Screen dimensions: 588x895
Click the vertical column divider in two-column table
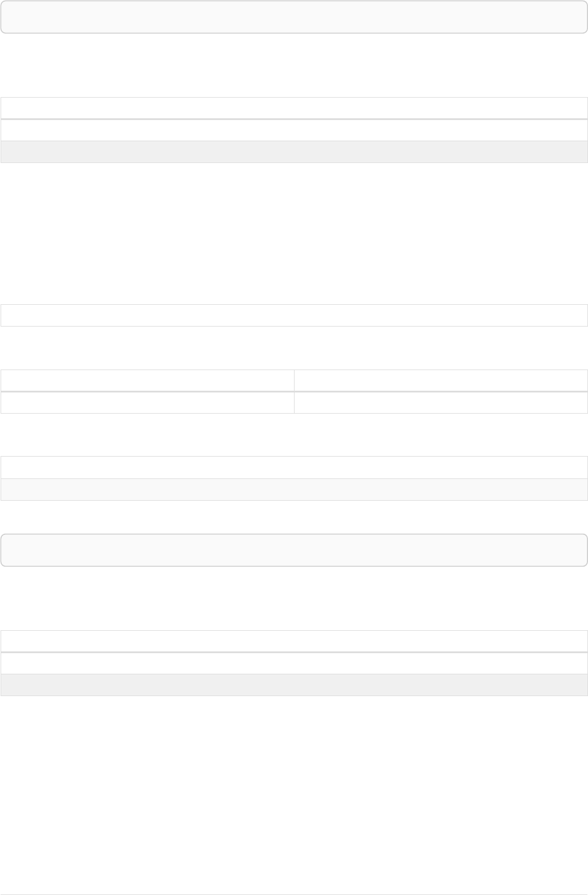point(294,391)
